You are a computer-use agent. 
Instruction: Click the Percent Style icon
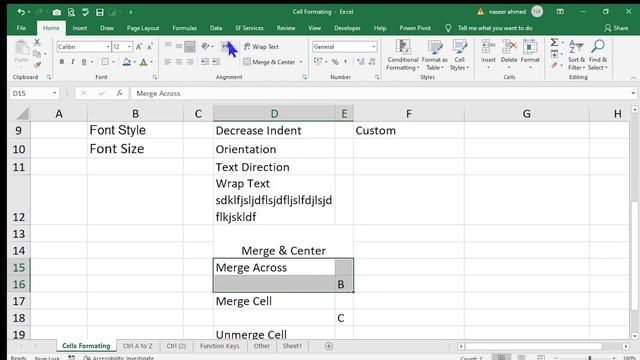coord(335,62)
